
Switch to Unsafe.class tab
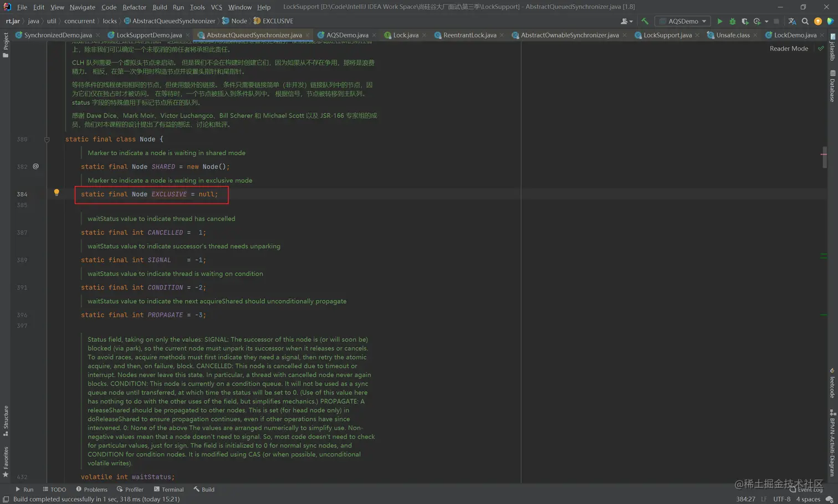[733, 35]
